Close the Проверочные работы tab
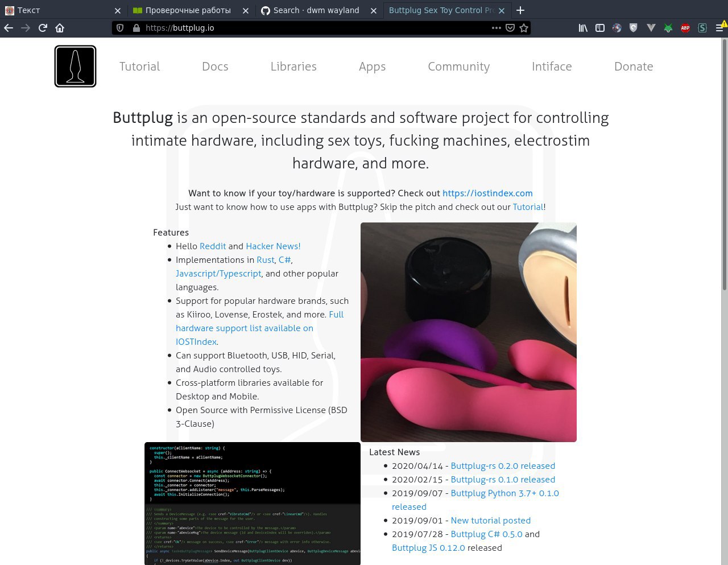Screen dimensions: 728x565 point(246,10)
